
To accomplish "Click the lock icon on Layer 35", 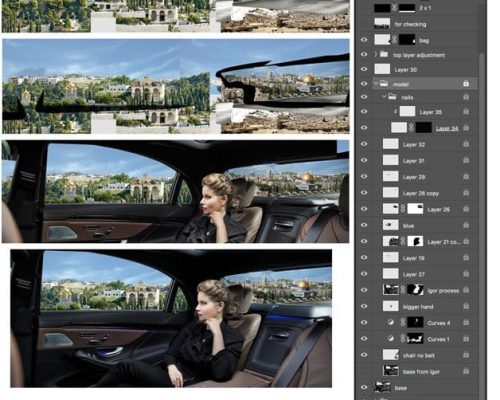I will [466, 112].
